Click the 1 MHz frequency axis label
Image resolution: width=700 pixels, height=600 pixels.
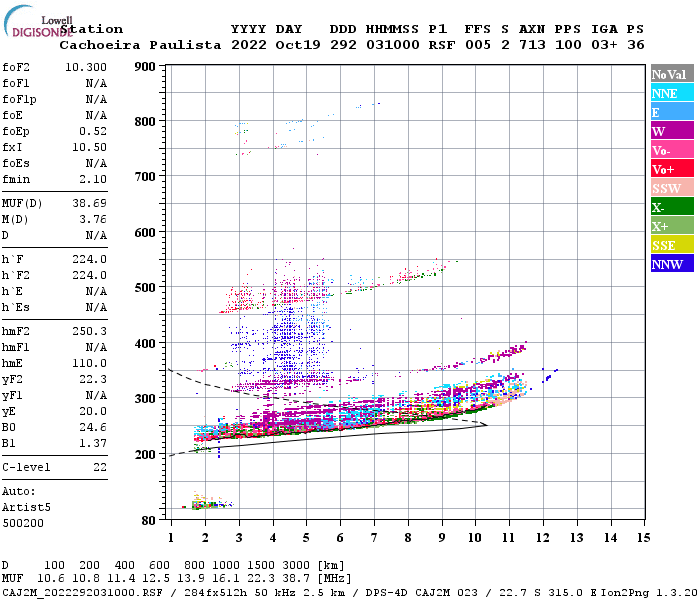pos(171,538)
